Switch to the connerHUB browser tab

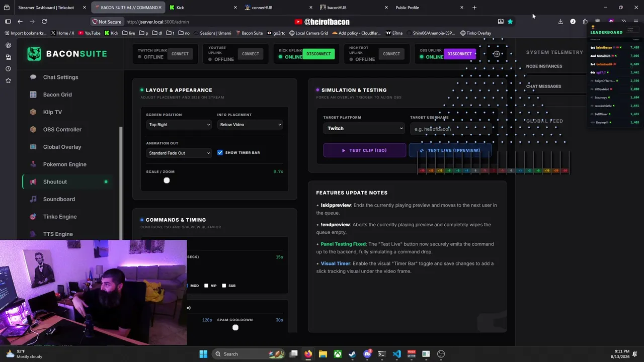279,8
